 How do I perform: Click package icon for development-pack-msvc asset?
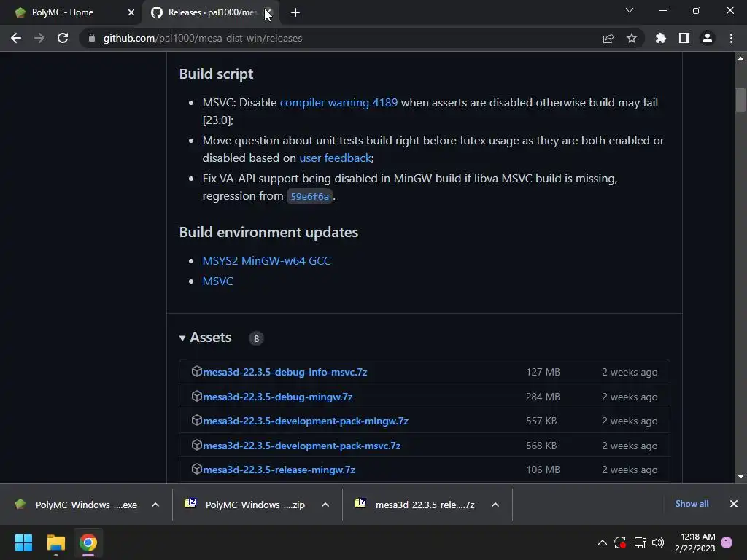(x=197, y=446)
